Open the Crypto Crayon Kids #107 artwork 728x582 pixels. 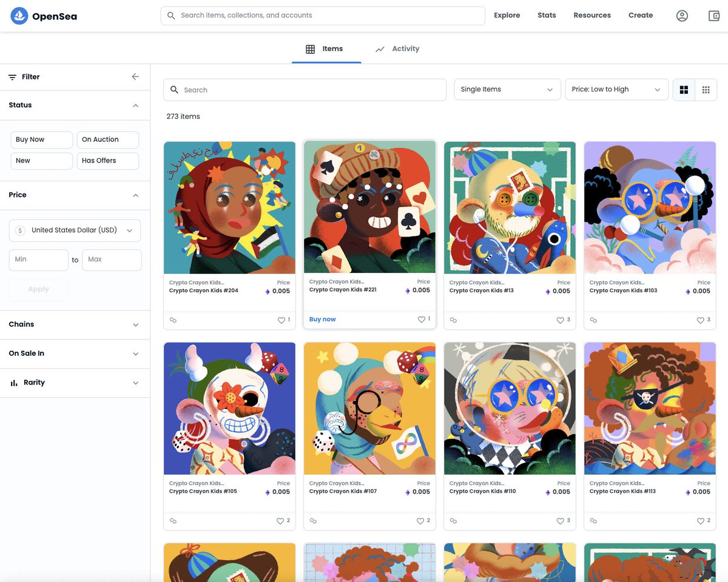pos(369,408)
